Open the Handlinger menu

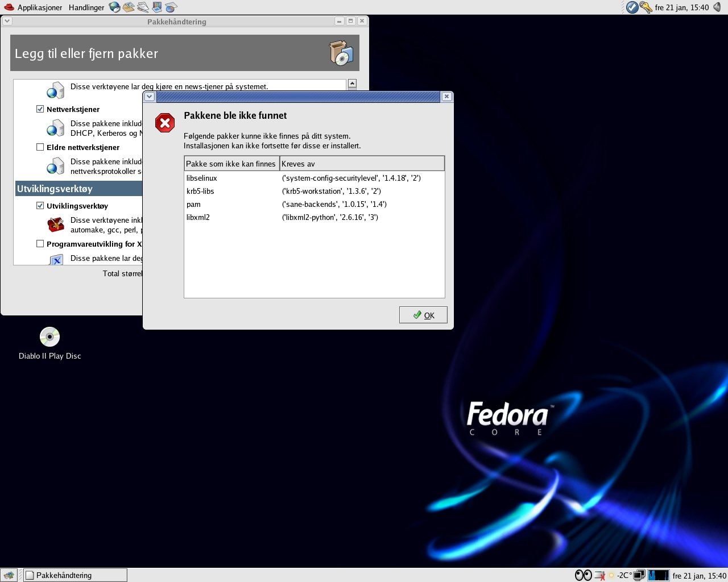click(x=86, y=7)
